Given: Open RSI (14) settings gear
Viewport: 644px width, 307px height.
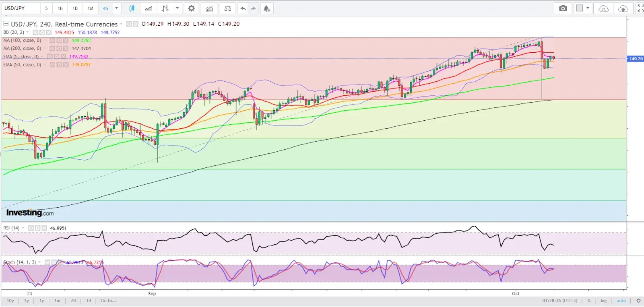Looking at the screenshot, I should pos(37,228).
